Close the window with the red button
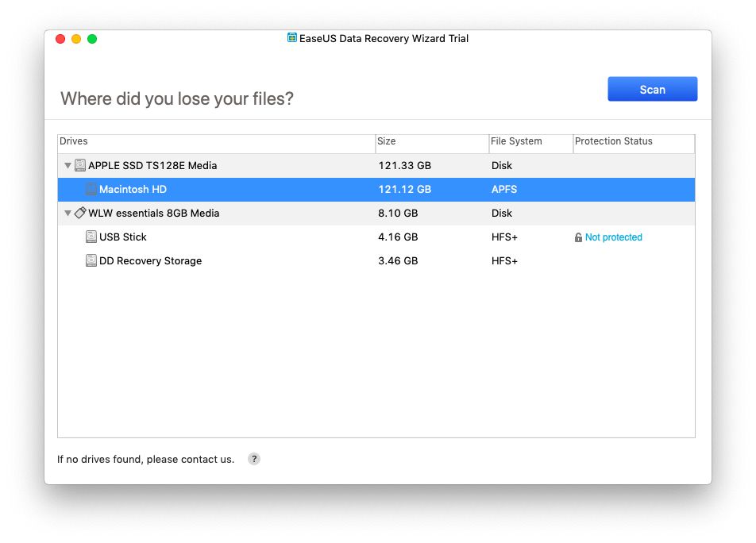 [x=60, y=39]
